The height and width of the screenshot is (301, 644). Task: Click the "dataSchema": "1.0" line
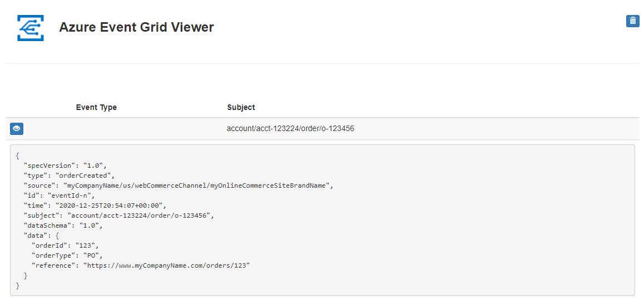[x=63, y=225]
